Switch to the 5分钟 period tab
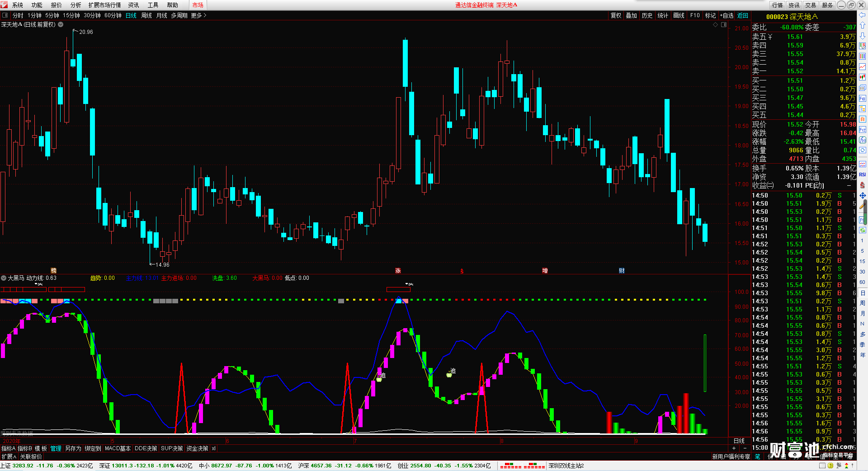Image resolution: width=868 pixels, height=471 pixels. pyautogui.click(x=52, y=15)
